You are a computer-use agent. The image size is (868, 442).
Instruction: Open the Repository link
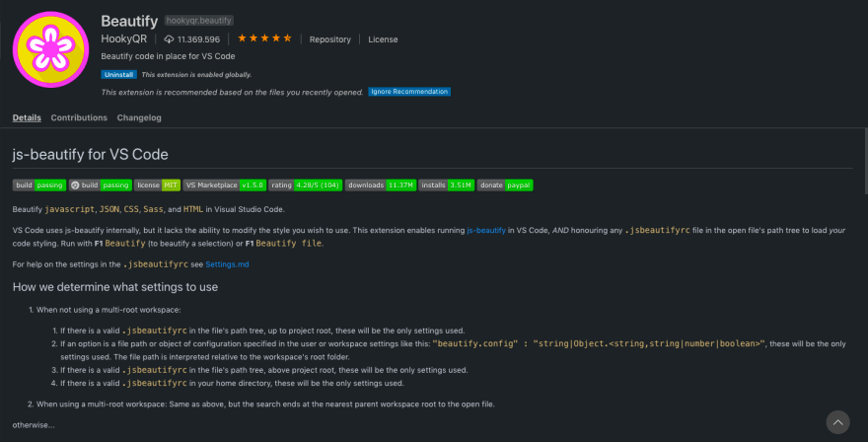[329, 39]
